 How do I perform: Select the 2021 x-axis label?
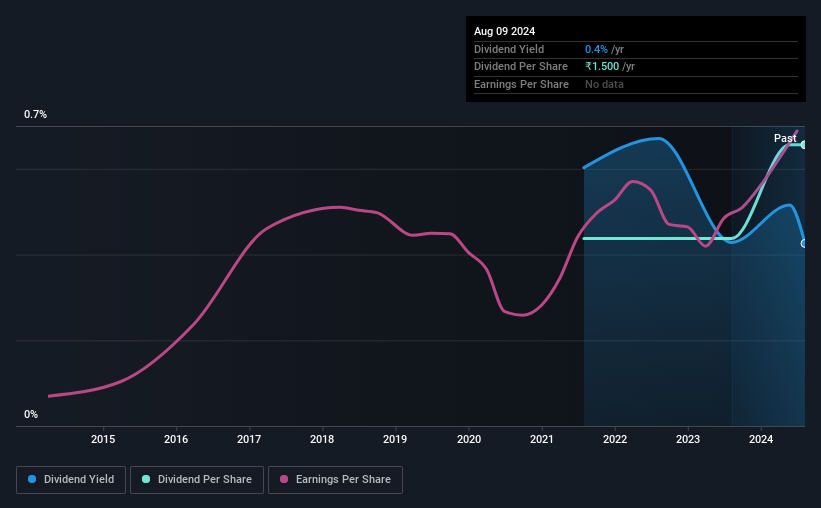pyautogui.click(x=541, y=439)
